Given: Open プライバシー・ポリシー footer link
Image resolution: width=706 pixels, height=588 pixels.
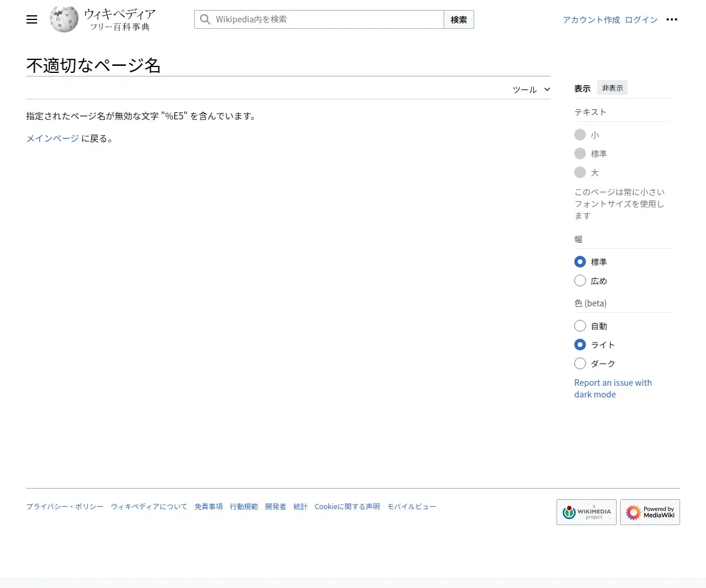Looking at the screenshot, I should coord(65,506).
